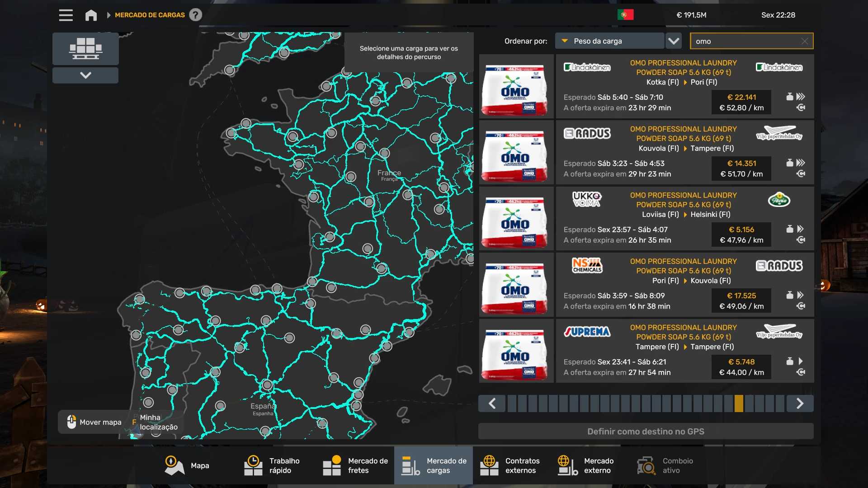Open the Trabalho rápido icon
The height and width of the screenshot is (488, 868).
pyautogui.click(x=253, y=465)
